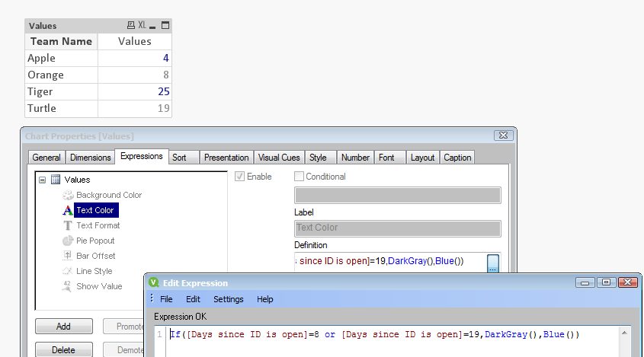Screen dimensions: 644x357
Task: Click the Values table icon in expression tree
Action: (56, 180)
